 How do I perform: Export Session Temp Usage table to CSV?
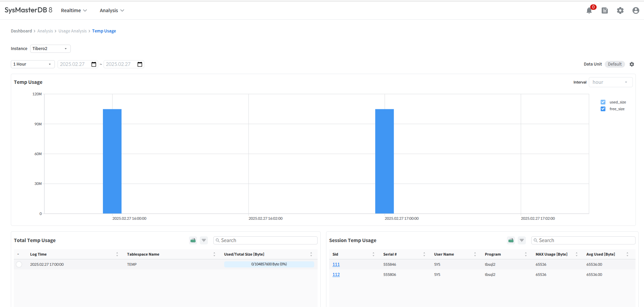[511, 240]
